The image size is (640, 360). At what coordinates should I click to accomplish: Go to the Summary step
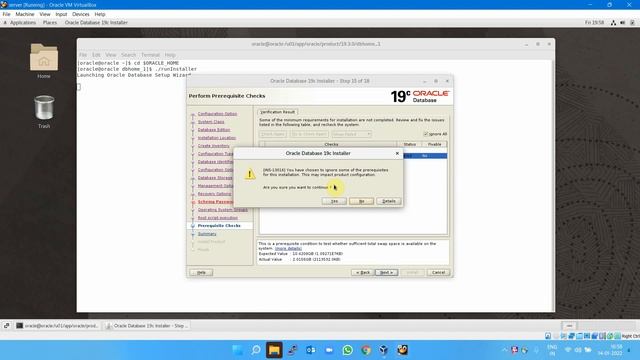click(207, 234)
